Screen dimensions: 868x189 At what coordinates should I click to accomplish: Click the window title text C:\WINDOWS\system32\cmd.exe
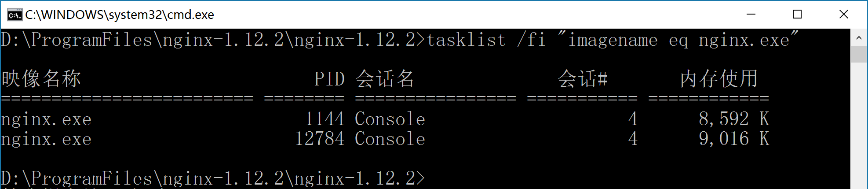(120, 15)
